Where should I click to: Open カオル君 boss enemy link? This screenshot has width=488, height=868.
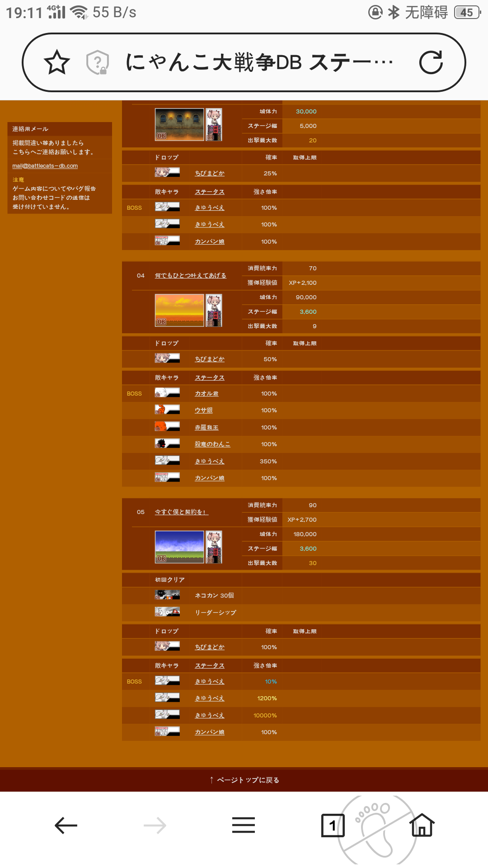coord(206,394)
